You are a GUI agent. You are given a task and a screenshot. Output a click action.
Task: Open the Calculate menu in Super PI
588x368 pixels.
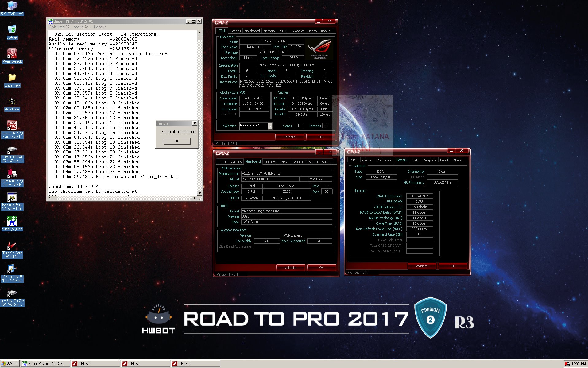point(59,27)
